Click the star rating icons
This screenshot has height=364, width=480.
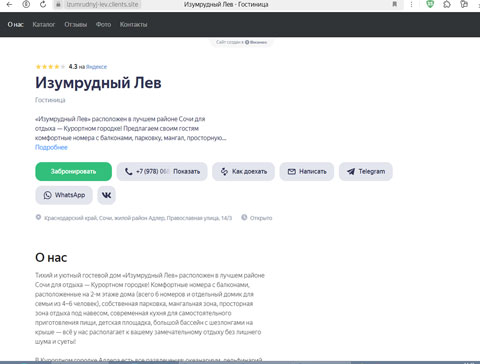[x=50, y=67]
